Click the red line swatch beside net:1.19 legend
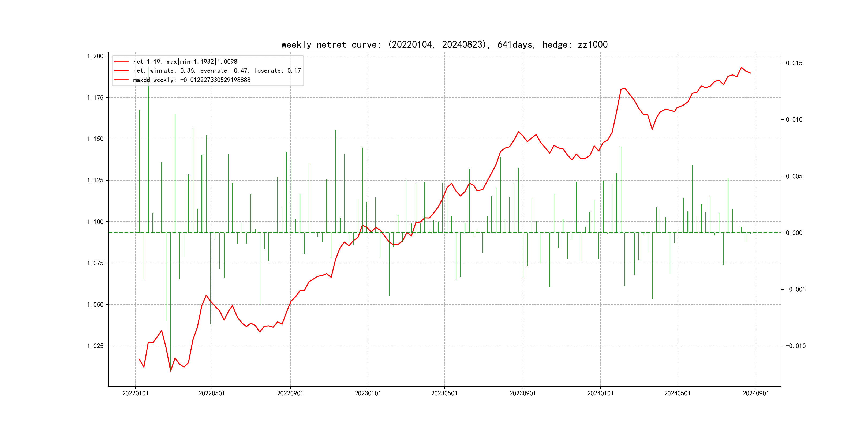 (x=121, y=62)
